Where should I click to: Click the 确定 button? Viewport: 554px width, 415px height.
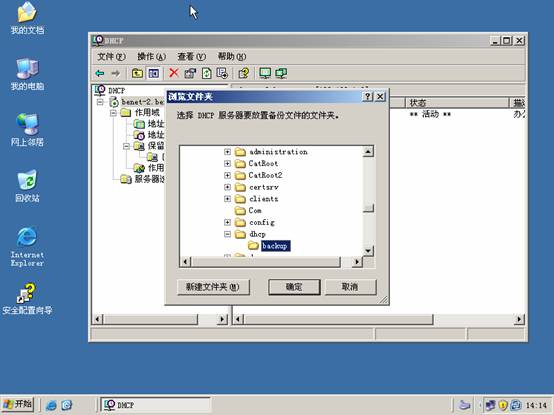294,287
